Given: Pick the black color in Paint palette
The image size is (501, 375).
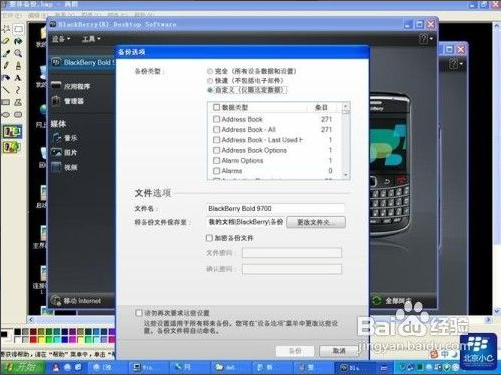Looking at the screenshot, I should 18,332.
